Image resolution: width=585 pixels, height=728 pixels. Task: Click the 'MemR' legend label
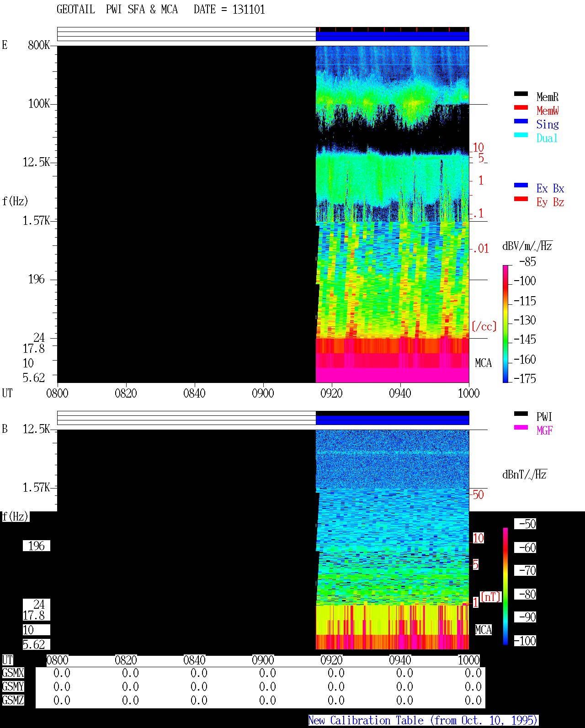tap(548, 97)
